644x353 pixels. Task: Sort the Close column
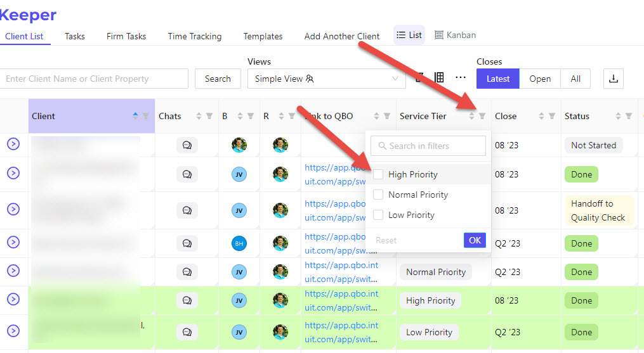pos(541,116)
